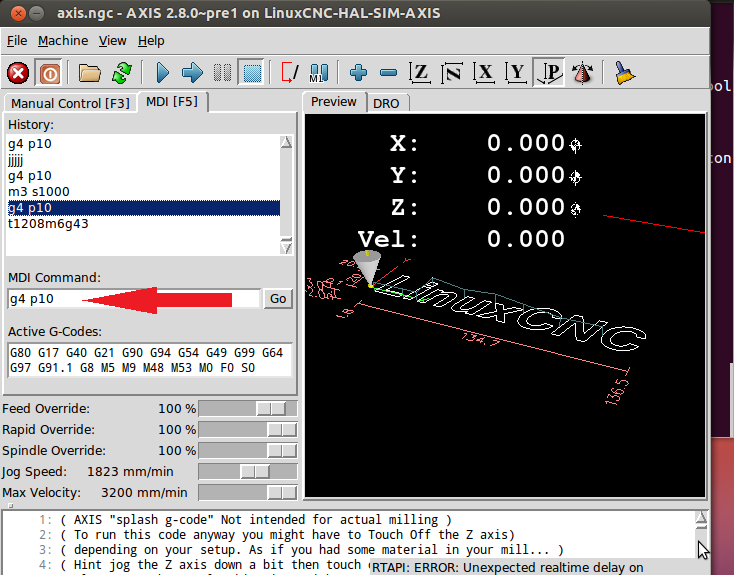Focus the MDI Command input field
Viewport: 734px width, 575px height.
click(x=134, y=299)
